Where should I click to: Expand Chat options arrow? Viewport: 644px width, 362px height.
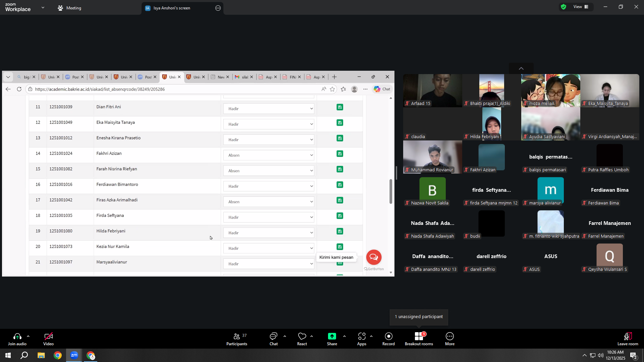[285, 336]
